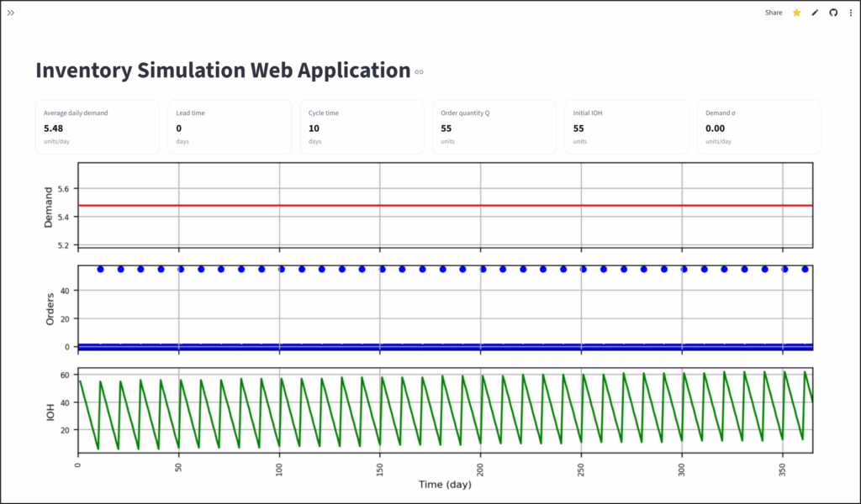Click the Share button

[x=773, y=13]
